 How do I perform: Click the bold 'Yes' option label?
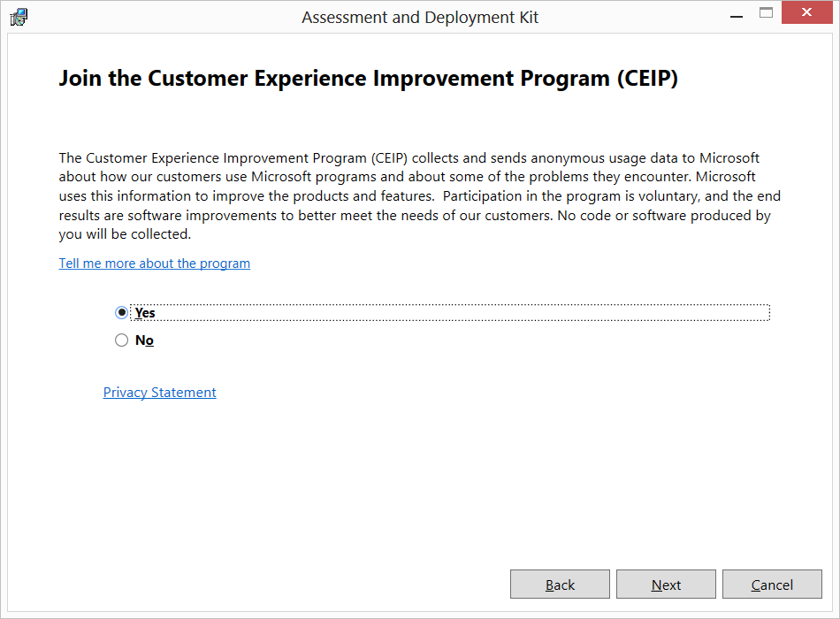point(145,313)
